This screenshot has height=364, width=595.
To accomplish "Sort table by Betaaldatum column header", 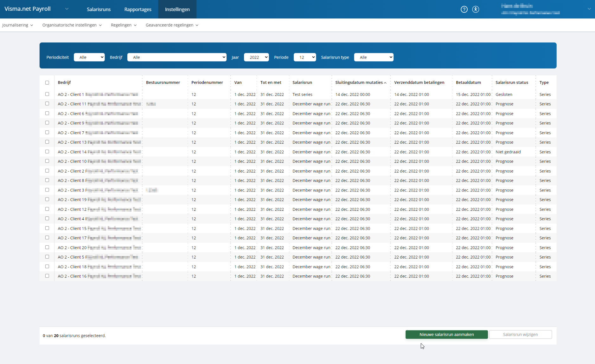I will click(468, 83).
